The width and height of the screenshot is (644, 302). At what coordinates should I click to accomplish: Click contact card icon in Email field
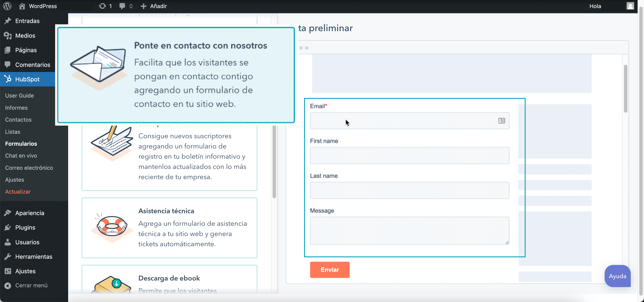point(502,121)
